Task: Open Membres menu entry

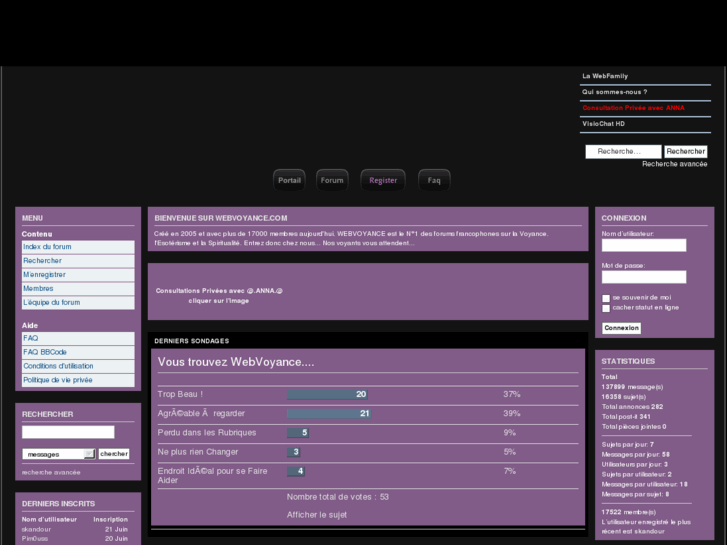Action: [78, 289]
